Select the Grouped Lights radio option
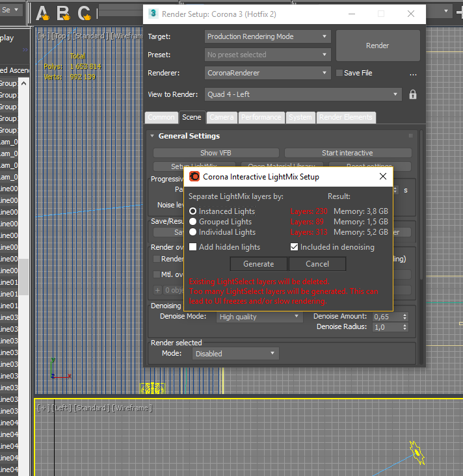 [192, 222]
